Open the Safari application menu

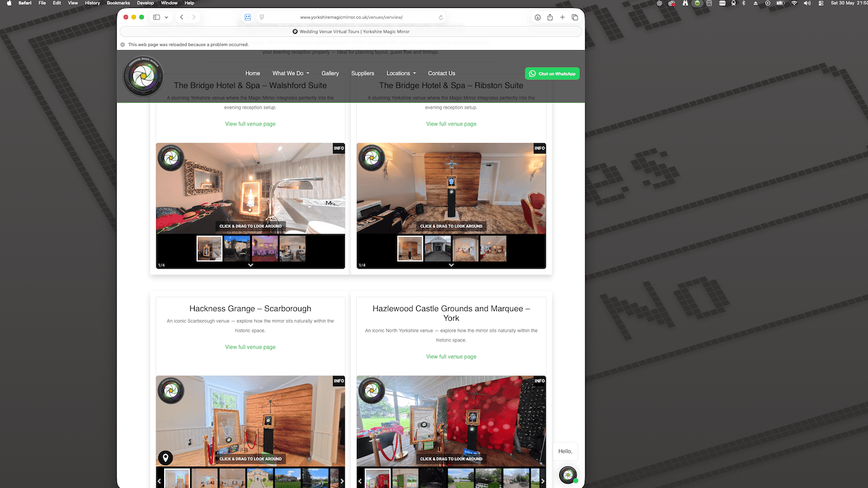coord(25,3)
